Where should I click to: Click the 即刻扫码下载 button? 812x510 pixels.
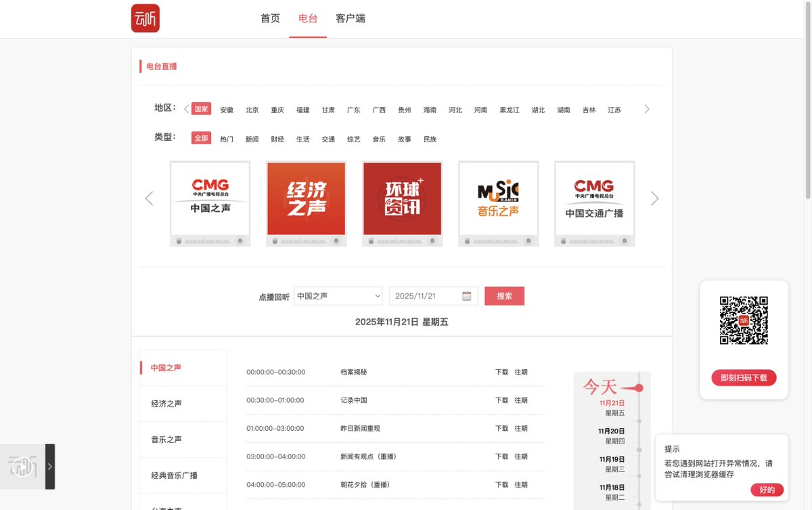point(744,378)
